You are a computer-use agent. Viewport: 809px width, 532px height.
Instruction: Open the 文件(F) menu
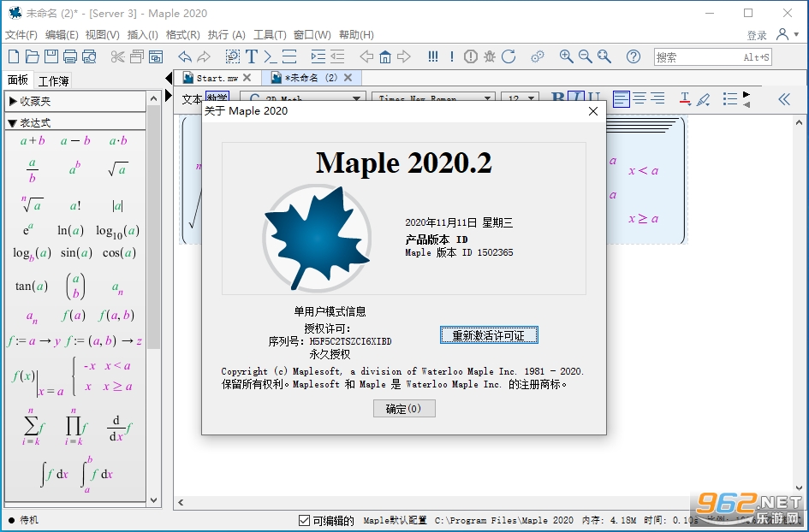[x=21, y=34]
